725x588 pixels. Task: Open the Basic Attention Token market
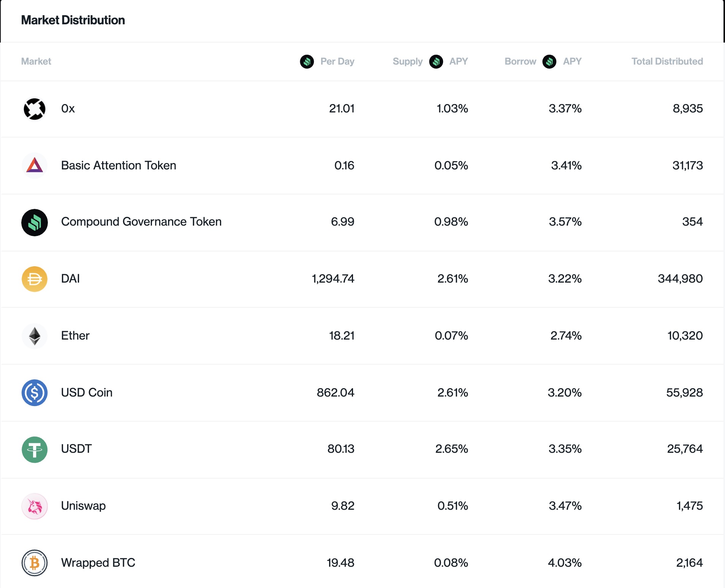pyautogui.click(x=362, y=166)
